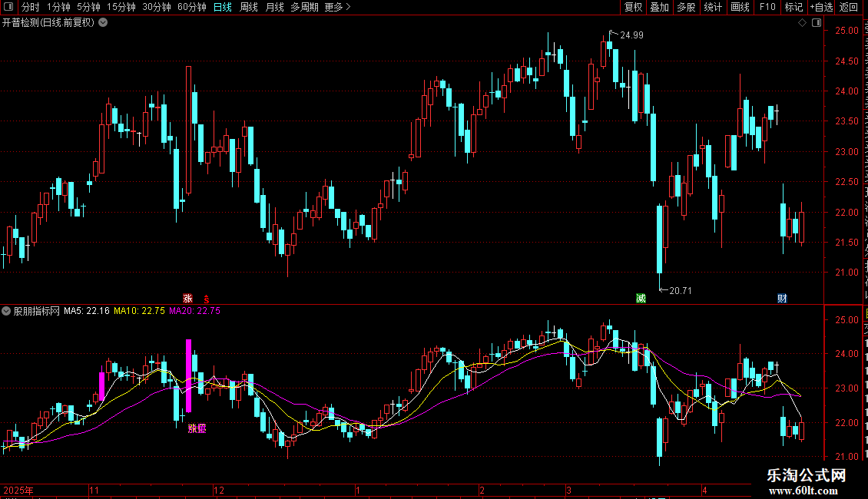The width and height of the screenshot is (868, 499).
Task: Select the 60分钟 period tab
Action: (x=192, y=7)
